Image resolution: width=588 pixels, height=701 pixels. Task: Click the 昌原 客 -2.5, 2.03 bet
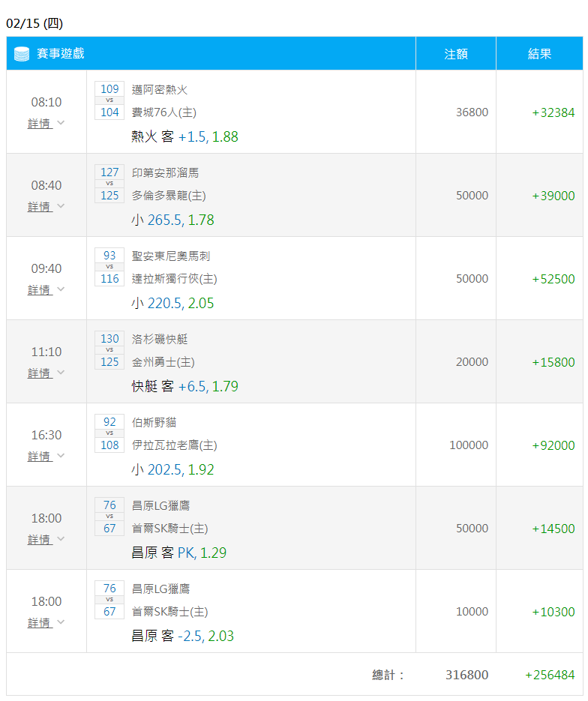pos(182,637)
